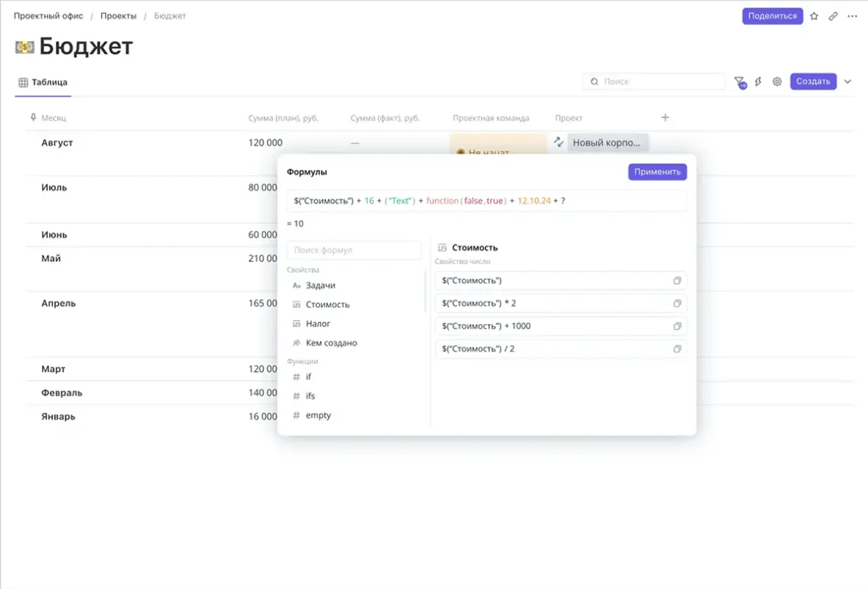Click relation icon next to Новый корпо...
Viewport: 868px width, 589px height.
coord(559,142)
